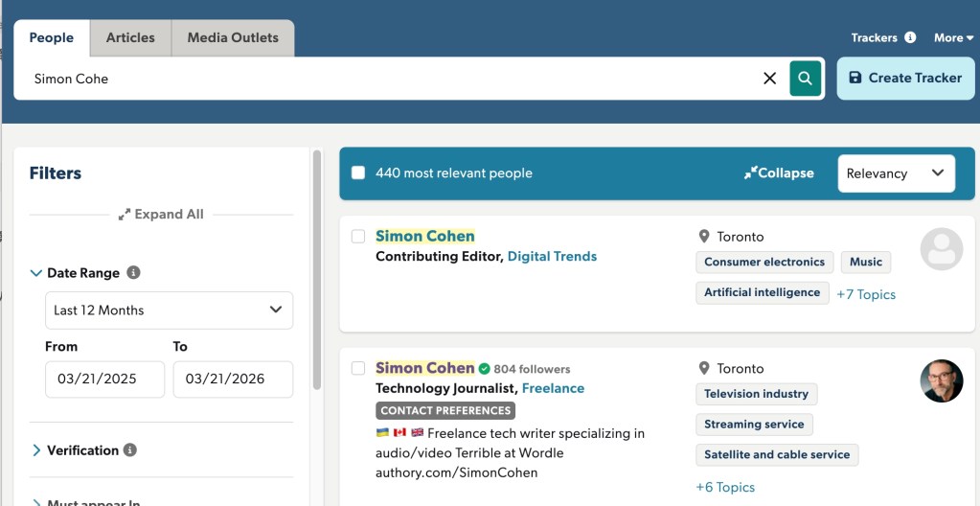Click the Trackers info icon
The width and height of the screenshot is (980, 506).
pos(910,37)
